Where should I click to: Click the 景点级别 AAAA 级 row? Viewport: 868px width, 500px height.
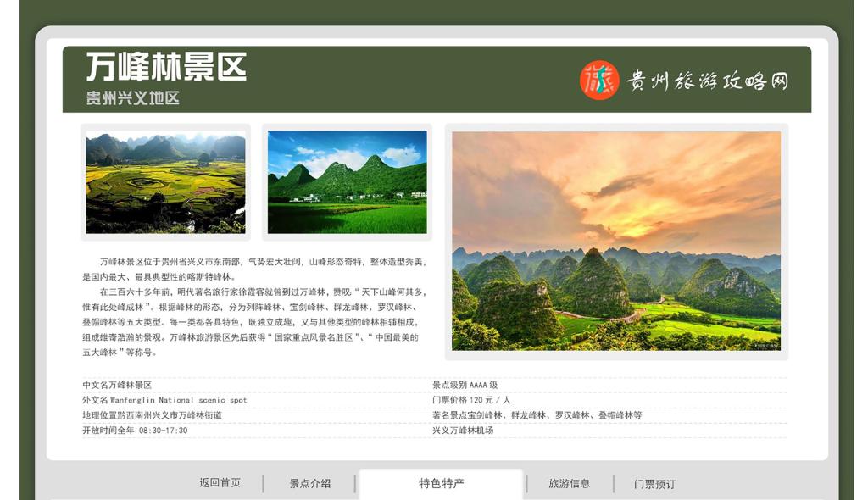[465, 385]
